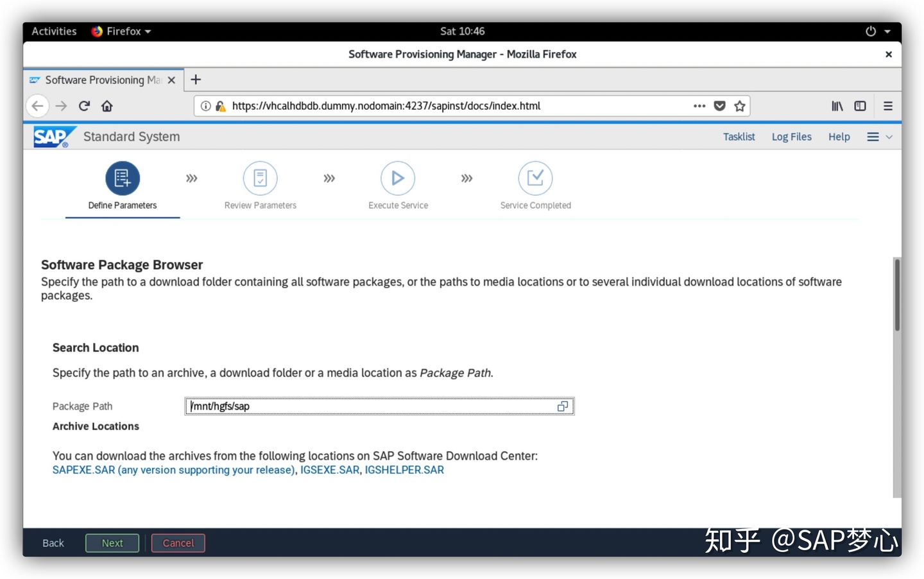Open Log Files
Screen dimensions: 924x579
click(x=791, y=137)
